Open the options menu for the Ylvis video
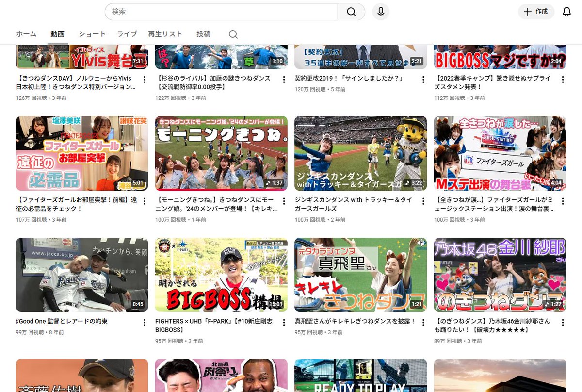 (x=144, y=80)
